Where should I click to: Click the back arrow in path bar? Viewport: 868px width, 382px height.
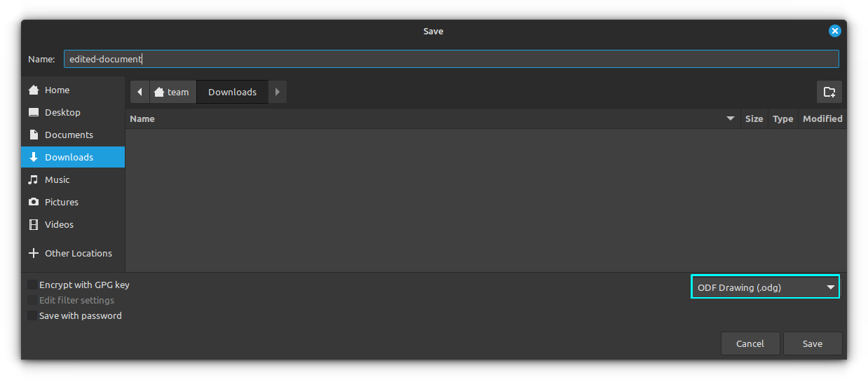[x=140, y=92]
